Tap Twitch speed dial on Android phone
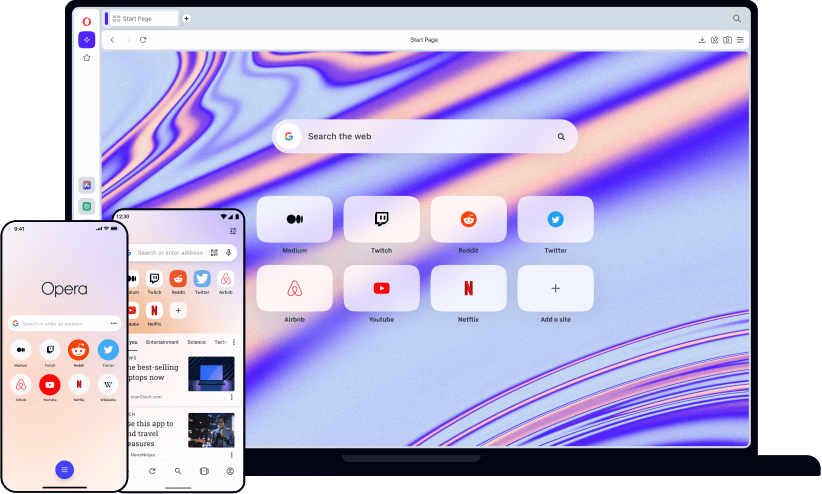Screen dimensions: 822x494 click(x=154, y=279)
